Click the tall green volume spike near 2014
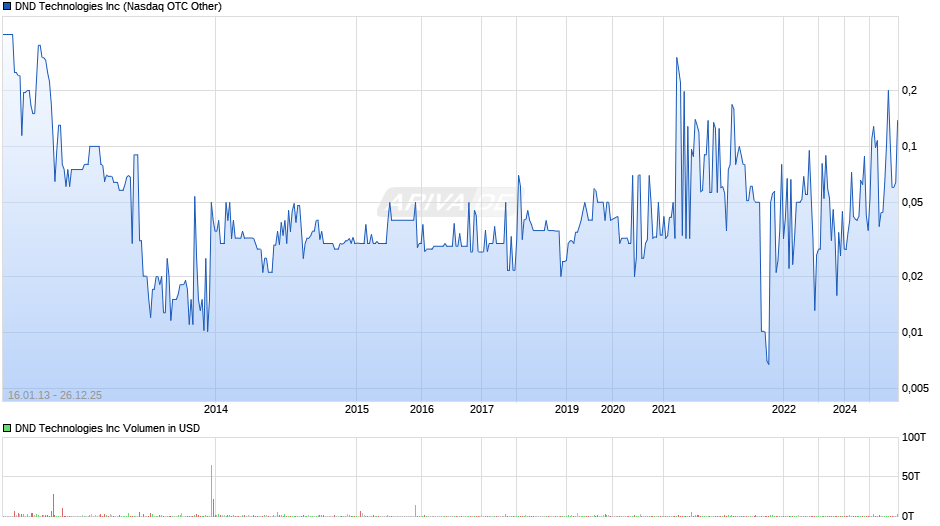940x526 pixels. pos(212,491)
